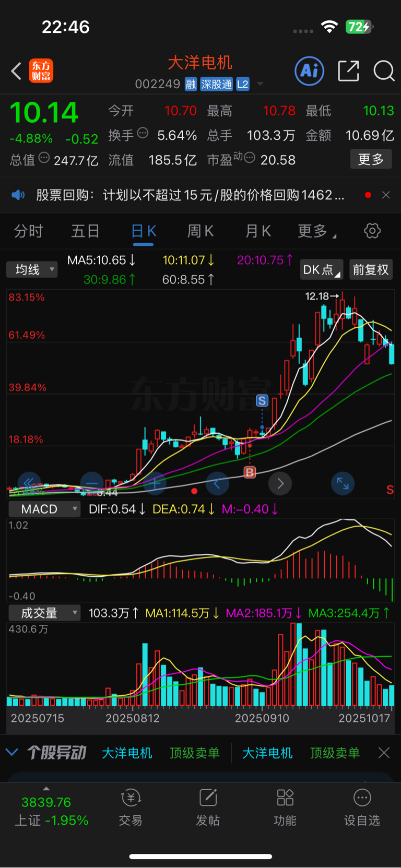Screen dimensions: 401x868
Task: Tap the info icon beside 换手
Action: [143, 133]
